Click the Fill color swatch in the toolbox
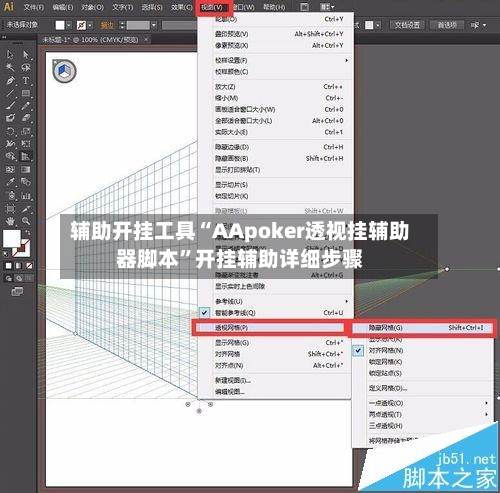 pyautogui.click(x=12, y=238)
